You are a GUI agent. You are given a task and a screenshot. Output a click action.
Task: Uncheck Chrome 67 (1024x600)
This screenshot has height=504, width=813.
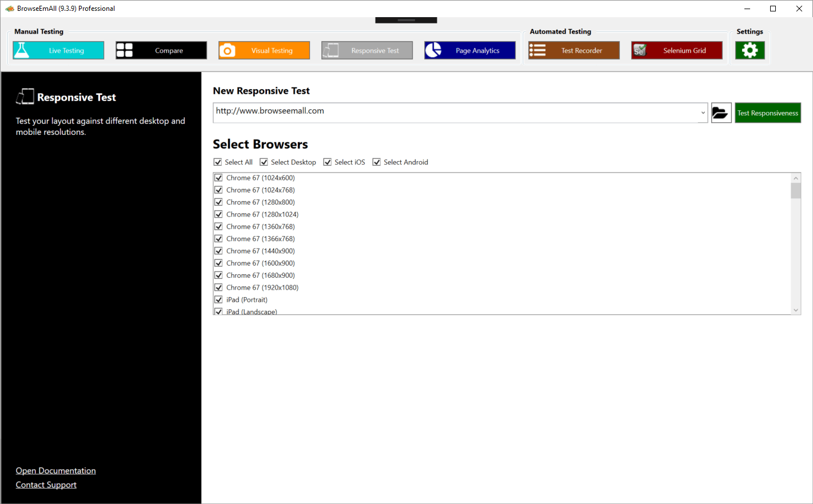(x=218, y=178)
